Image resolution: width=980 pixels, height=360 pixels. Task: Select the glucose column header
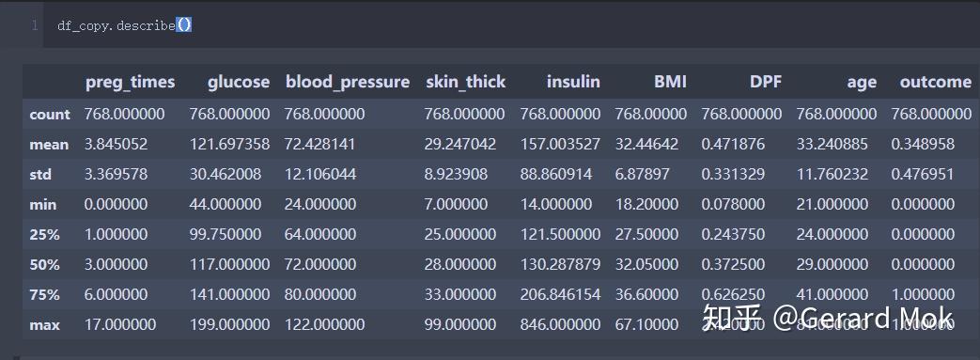click(239, 82)
